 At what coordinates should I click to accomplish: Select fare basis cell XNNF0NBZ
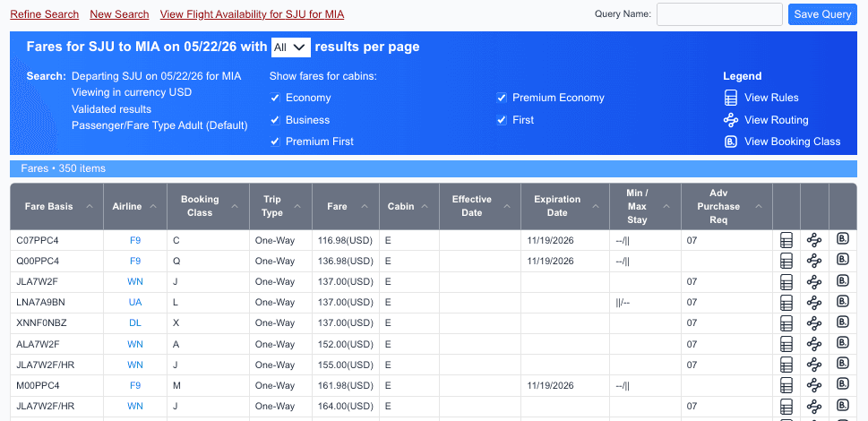56,323
